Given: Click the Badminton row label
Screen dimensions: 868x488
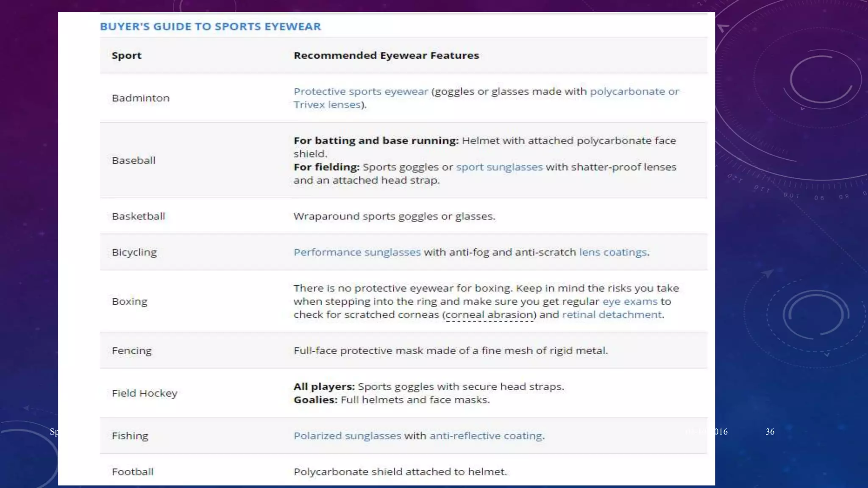Looking at the screenshot, I should point(140,98).
